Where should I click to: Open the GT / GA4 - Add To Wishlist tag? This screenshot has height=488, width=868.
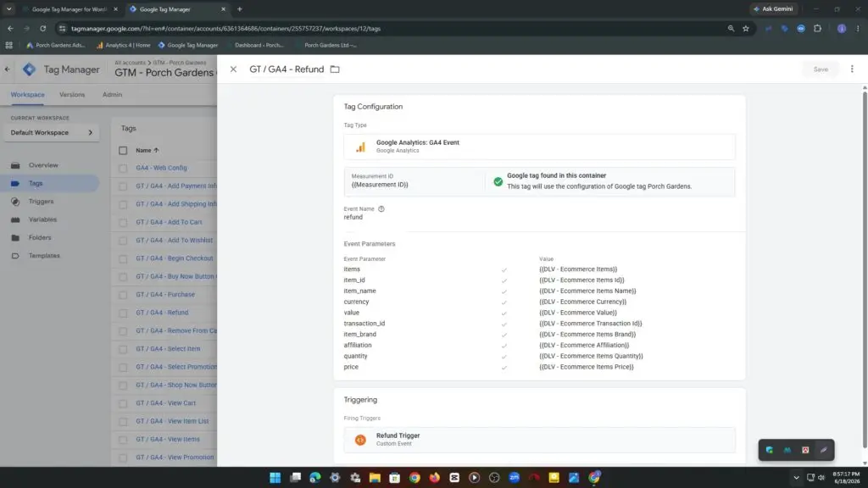(175, 240)
